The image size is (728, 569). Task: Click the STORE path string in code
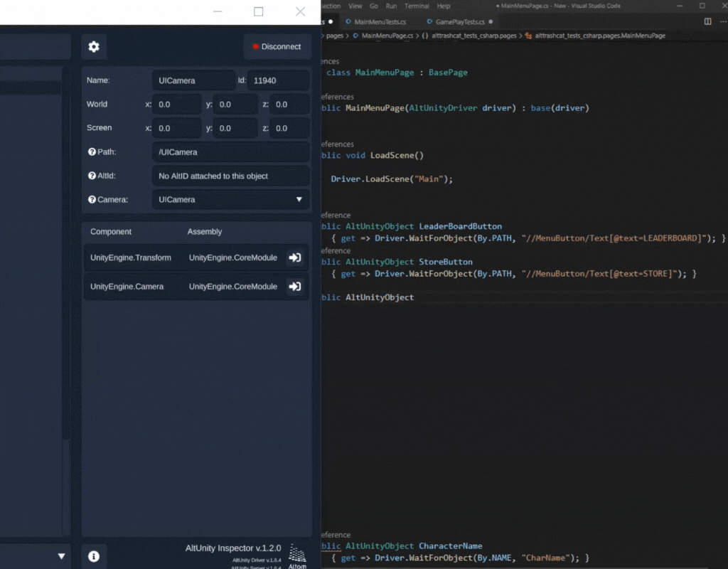(599, 274)
